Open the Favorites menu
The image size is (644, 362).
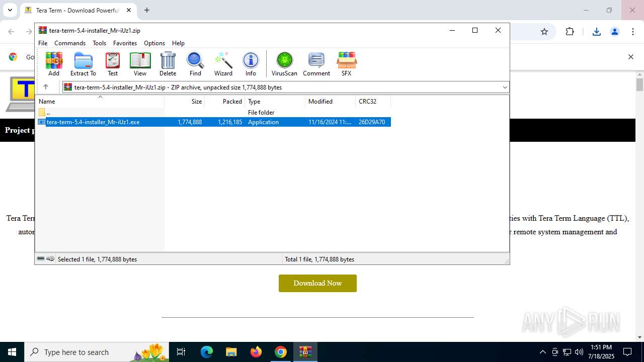point(125,43)
